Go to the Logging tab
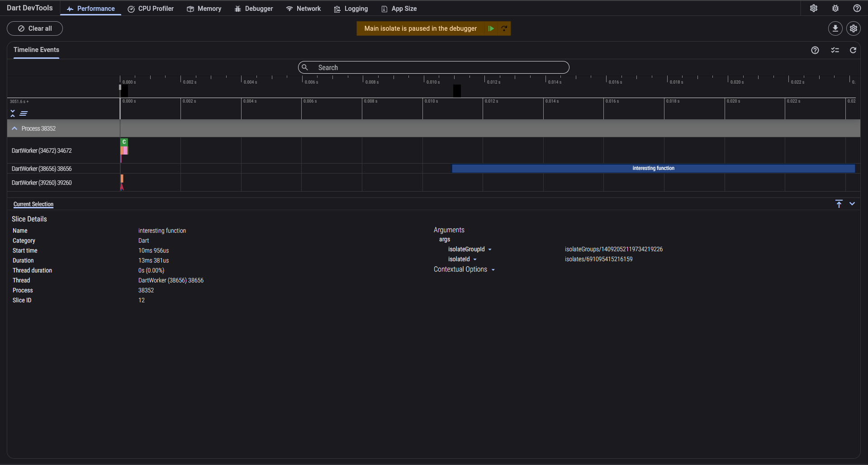The image size is (868, 465). (351, 9)
